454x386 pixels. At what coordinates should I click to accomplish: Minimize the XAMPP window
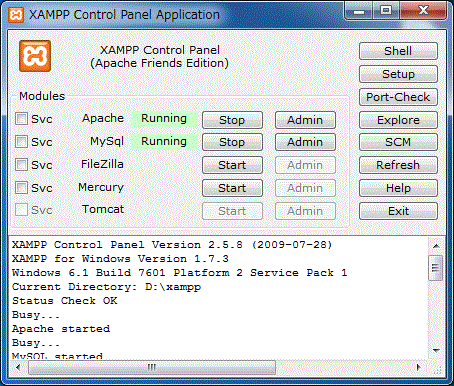click(359, 12)
